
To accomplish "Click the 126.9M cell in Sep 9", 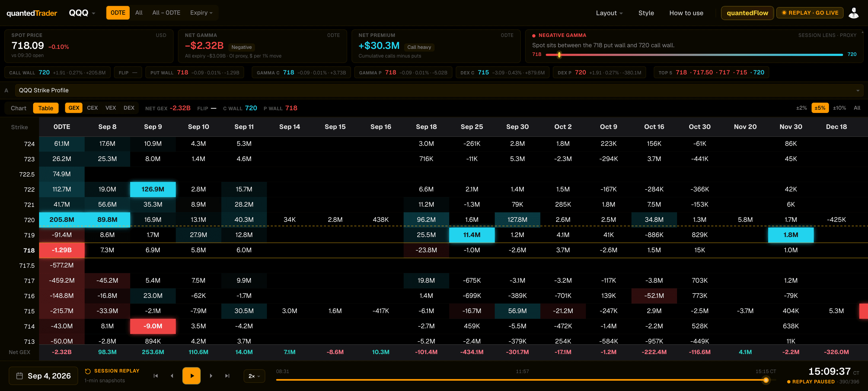I will 153,189.
